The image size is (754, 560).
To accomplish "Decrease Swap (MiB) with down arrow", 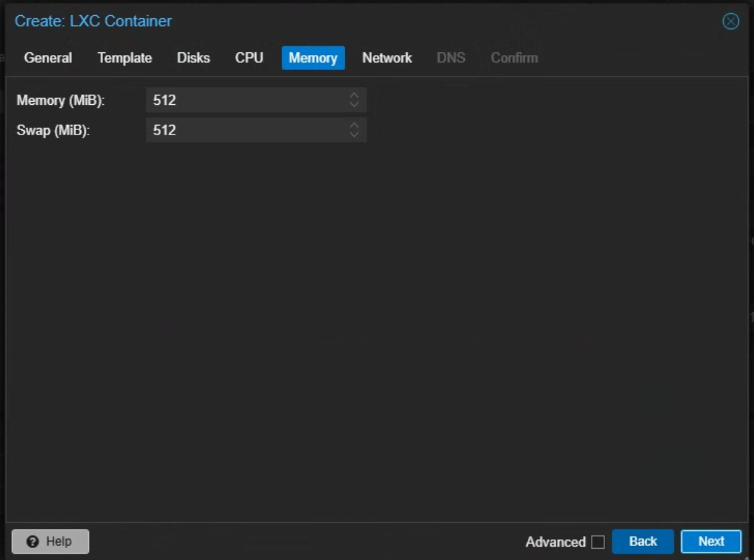I will click(x=354, y=134).
